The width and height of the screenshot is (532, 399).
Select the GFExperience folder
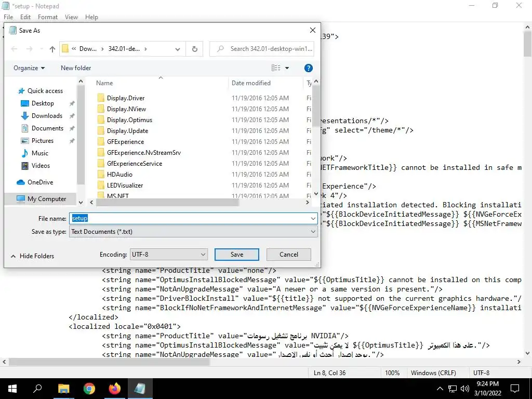(125, 141)
